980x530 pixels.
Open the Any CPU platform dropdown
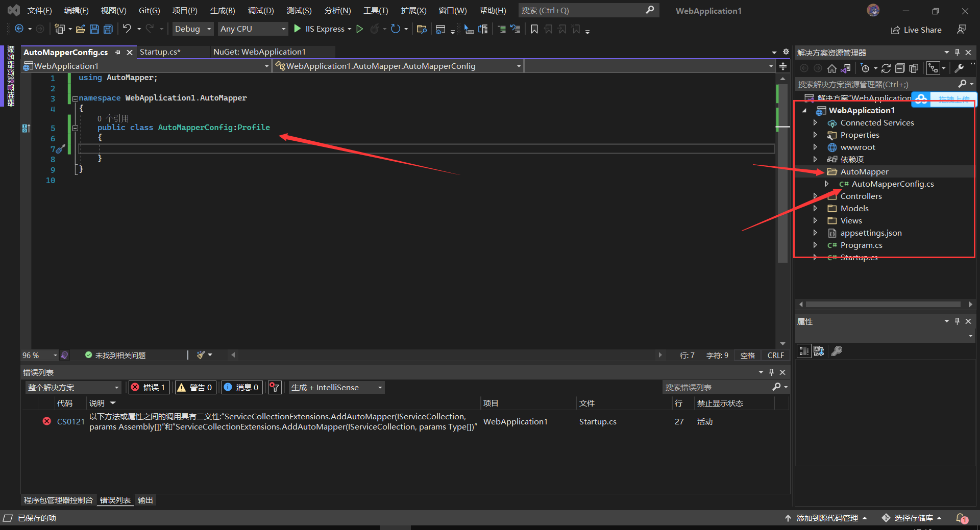(x=253, y=29)
